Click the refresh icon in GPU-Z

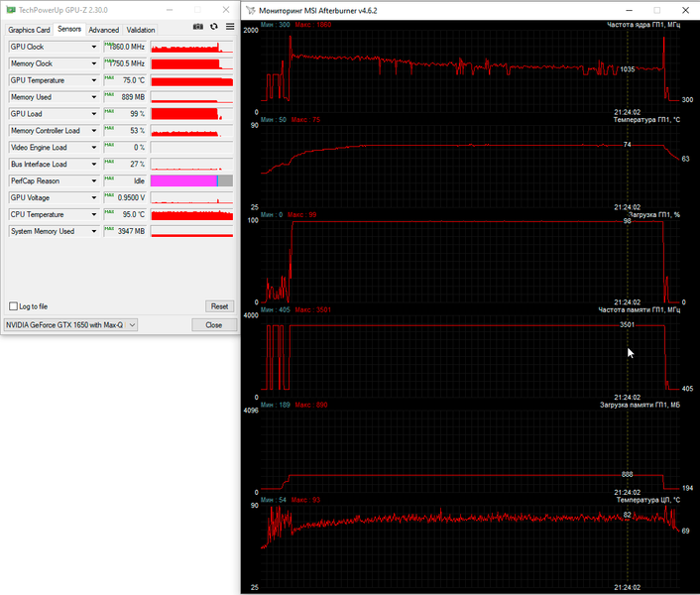[x=213, y=27]
